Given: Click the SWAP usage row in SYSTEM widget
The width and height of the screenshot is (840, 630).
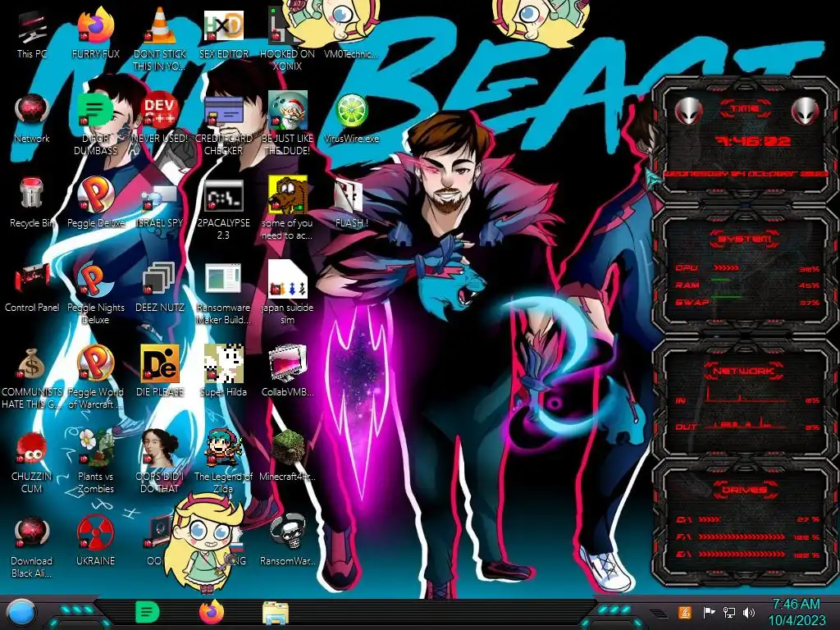Looking at the screenshot, I should [746, 302].
